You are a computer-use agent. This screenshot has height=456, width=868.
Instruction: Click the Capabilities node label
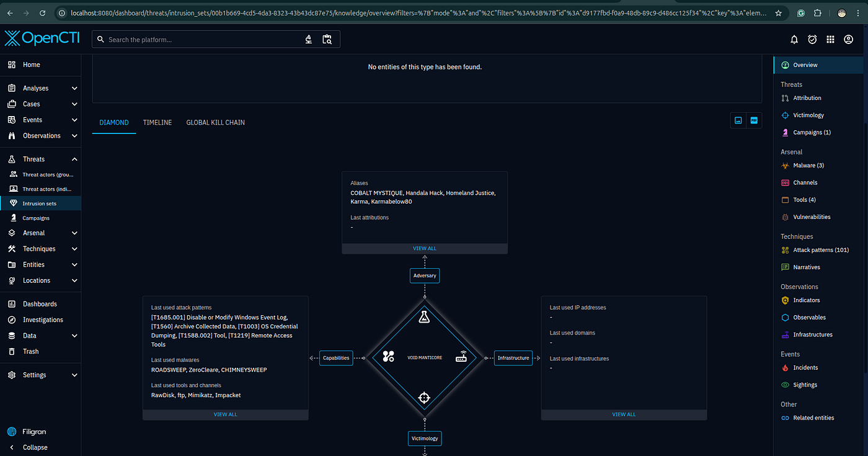click(336, 357)
